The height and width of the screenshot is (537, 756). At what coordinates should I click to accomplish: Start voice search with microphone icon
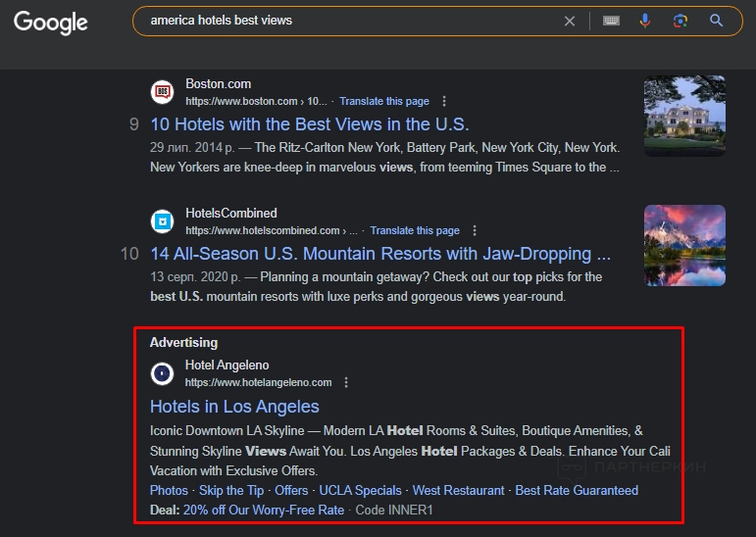pyautogui.click(x=644, y=21)
